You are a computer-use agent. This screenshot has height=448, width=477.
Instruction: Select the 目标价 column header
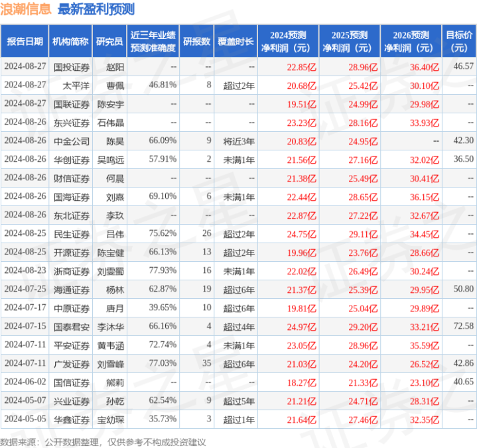tap(459, 41)
